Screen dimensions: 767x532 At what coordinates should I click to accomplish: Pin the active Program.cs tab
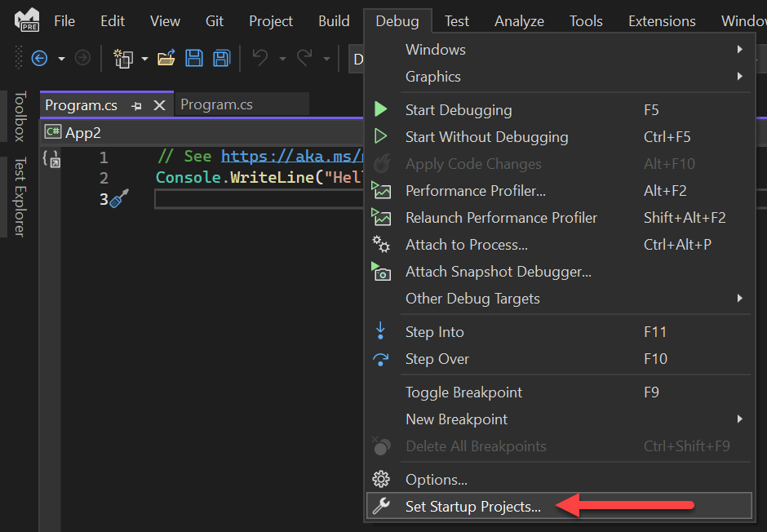[x=136, y=105]
